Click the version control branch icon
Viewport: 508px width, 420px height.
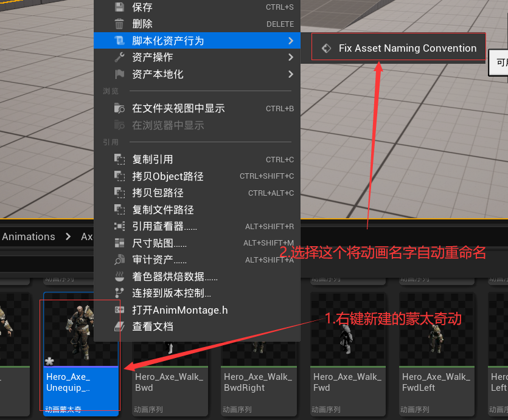tap(119, 293)
